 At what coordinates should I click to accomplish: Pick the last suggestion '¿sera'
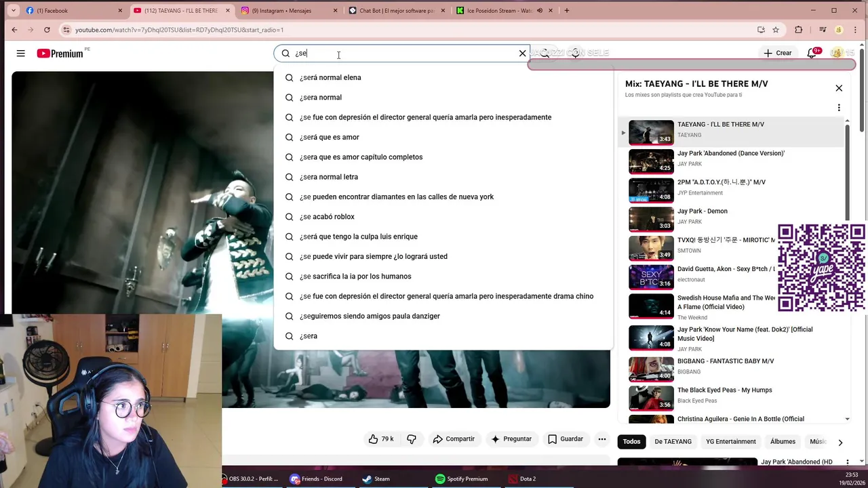443,336
